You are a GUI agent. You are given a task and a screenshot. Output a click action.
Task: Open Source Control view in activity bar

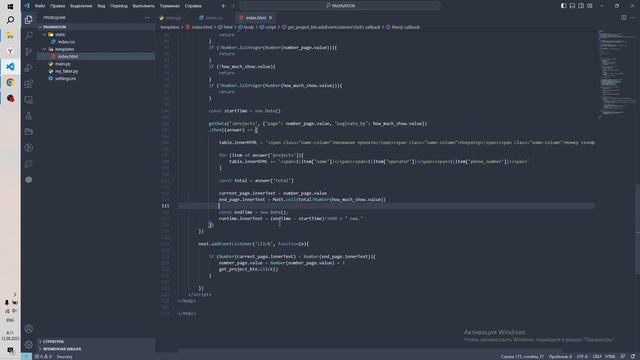pos(29,51)
